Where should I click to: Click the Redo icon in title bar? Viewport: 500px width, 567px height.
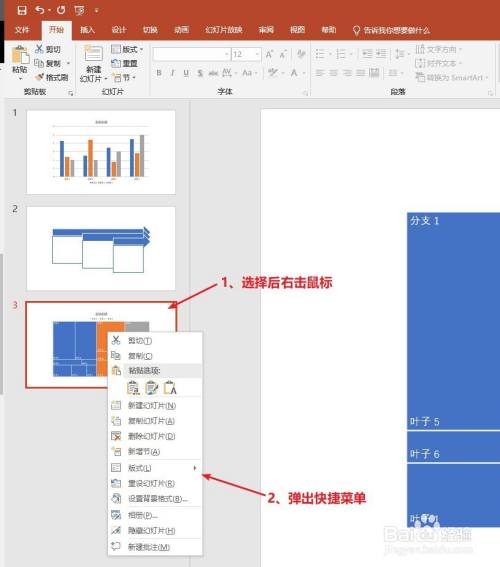(61, 10)
